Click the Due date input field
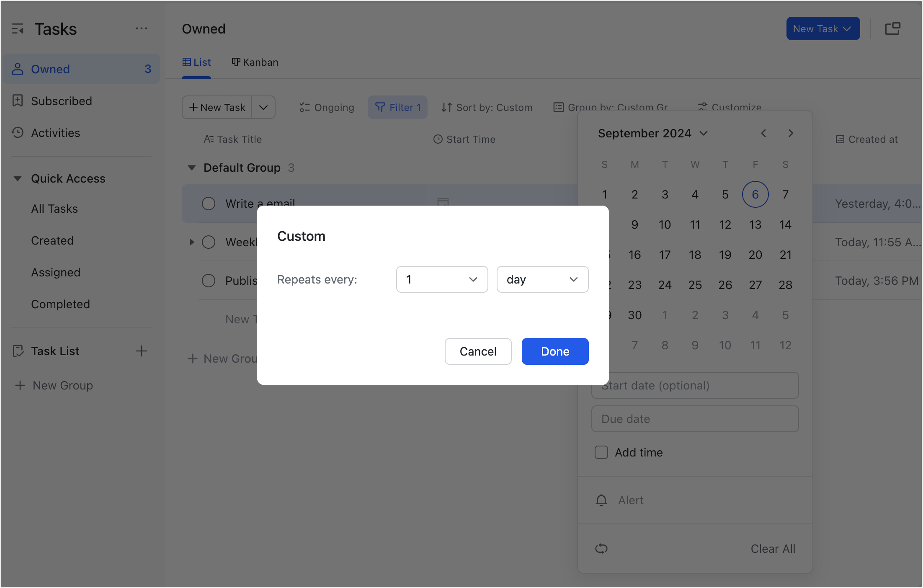This screenshot has height=588, width=923. point(695,419)
